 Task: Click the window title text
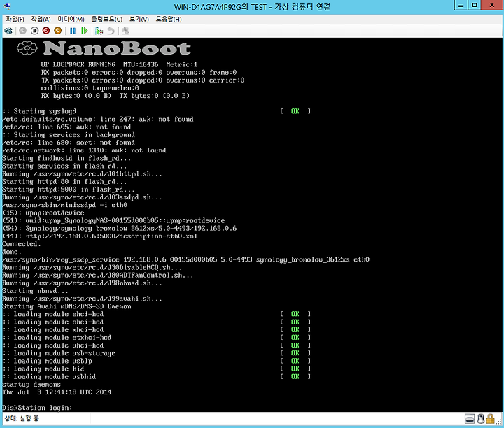click(x=252, y=7)
